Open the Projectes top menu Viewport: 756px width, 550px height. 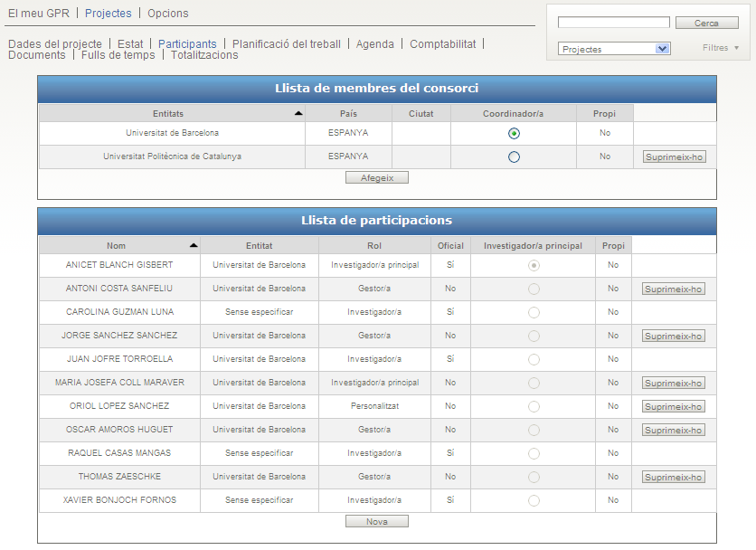pos(108,14)
